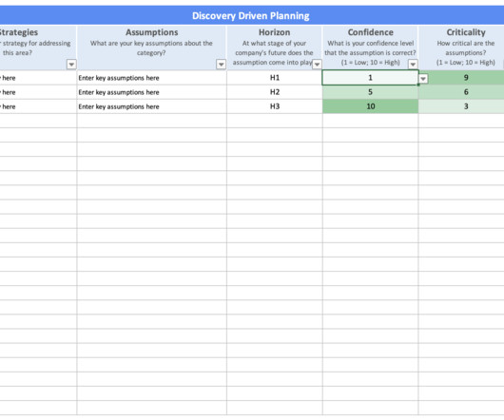The image size is (504, 420).
Task: Click second 'Enter key assumptions here' cell
Action: coord(152,92)
